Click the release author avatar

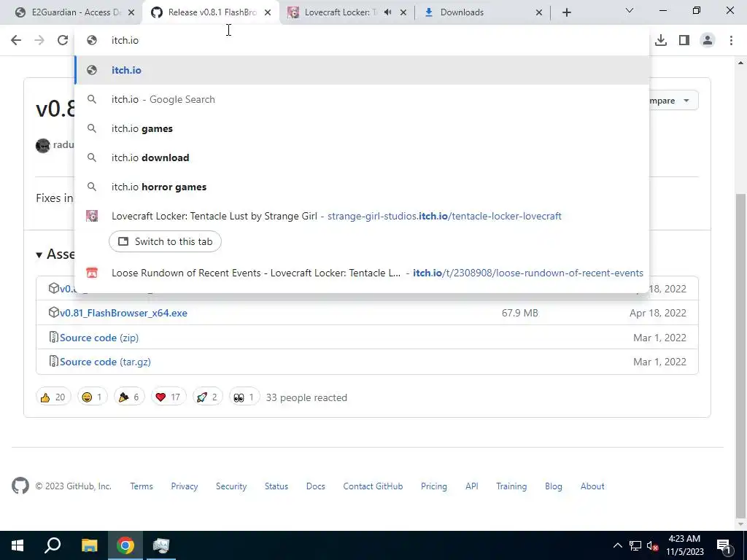[43, 145]
